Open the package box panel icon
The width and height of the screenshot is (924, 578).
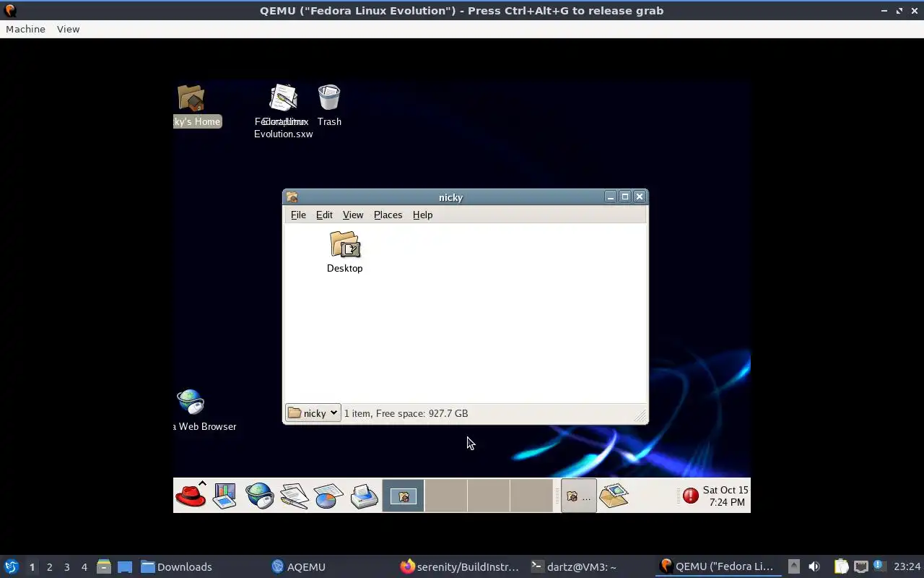pyautogui.click(x=614, y=496)
